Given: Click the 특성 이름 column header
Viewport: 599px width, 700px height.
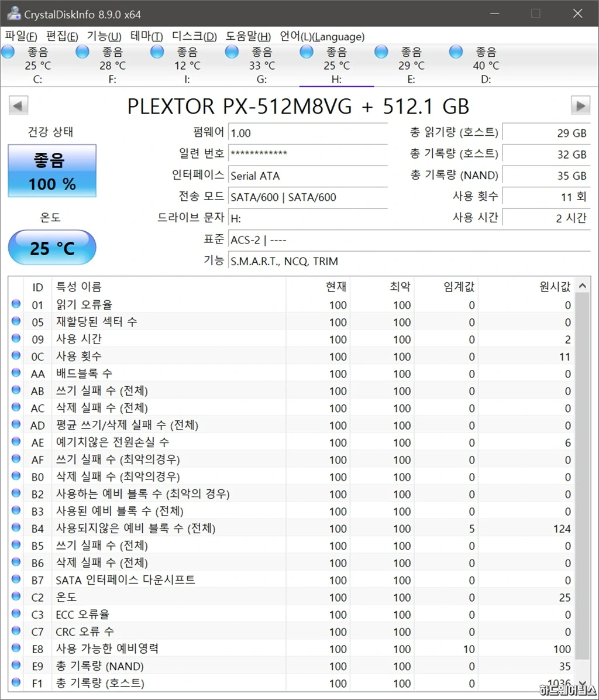Looking at the screenshot, I should (168, 287).
